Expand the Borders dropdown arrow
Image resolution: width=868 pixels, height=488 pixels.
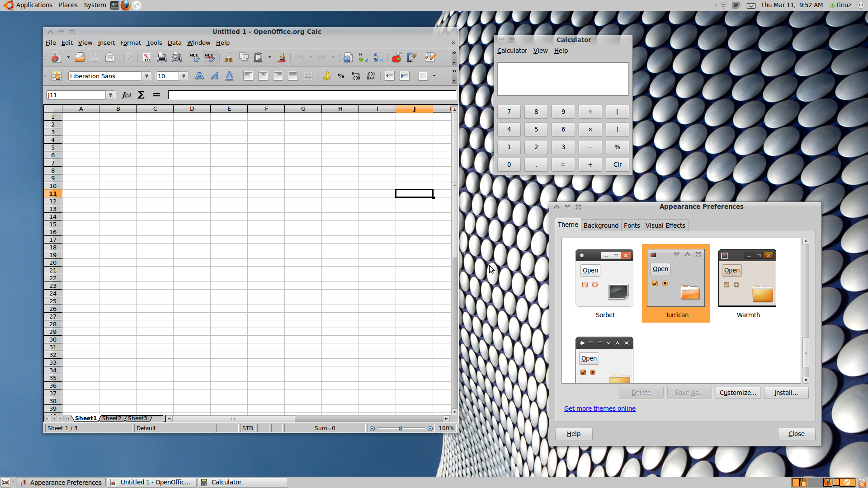(x=434, y=76)
